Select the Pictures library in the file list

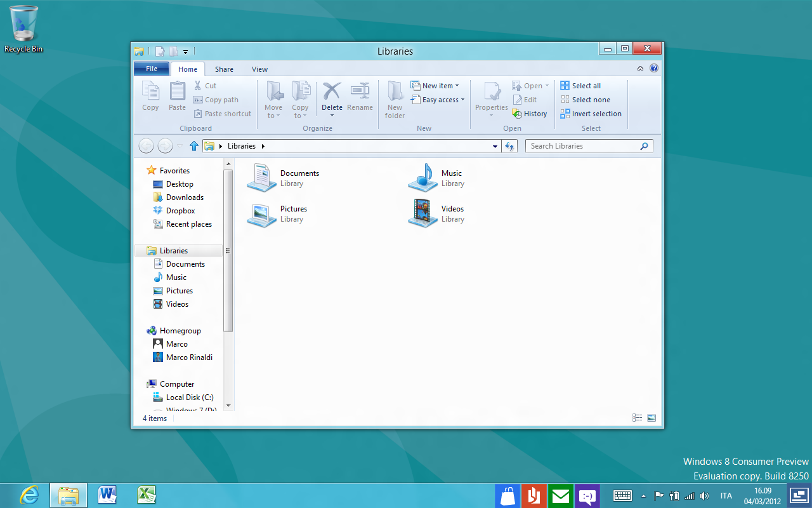pos(277,213)
